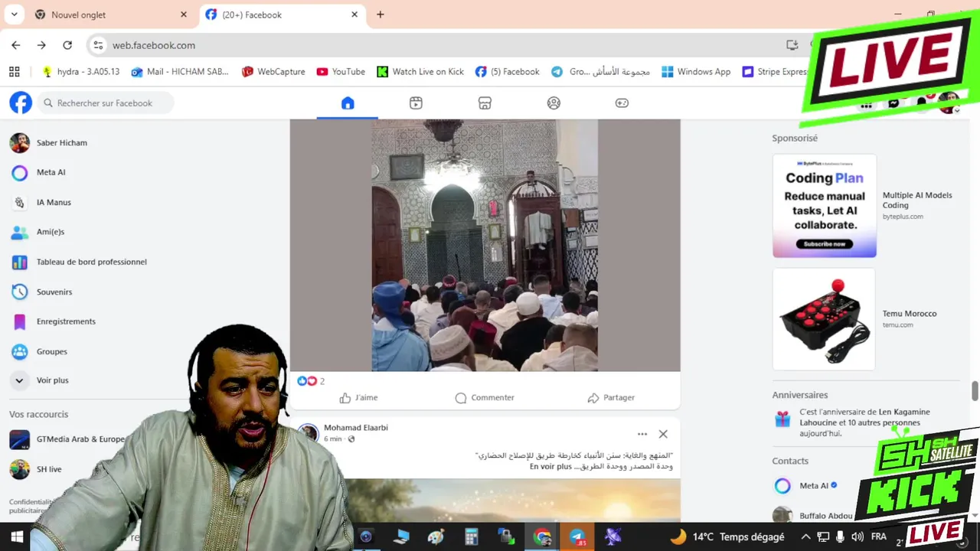The height and width of the screenshot is (551, 980).
Task: Click byteplus.com sponsored link text
Action: [903, 217]
